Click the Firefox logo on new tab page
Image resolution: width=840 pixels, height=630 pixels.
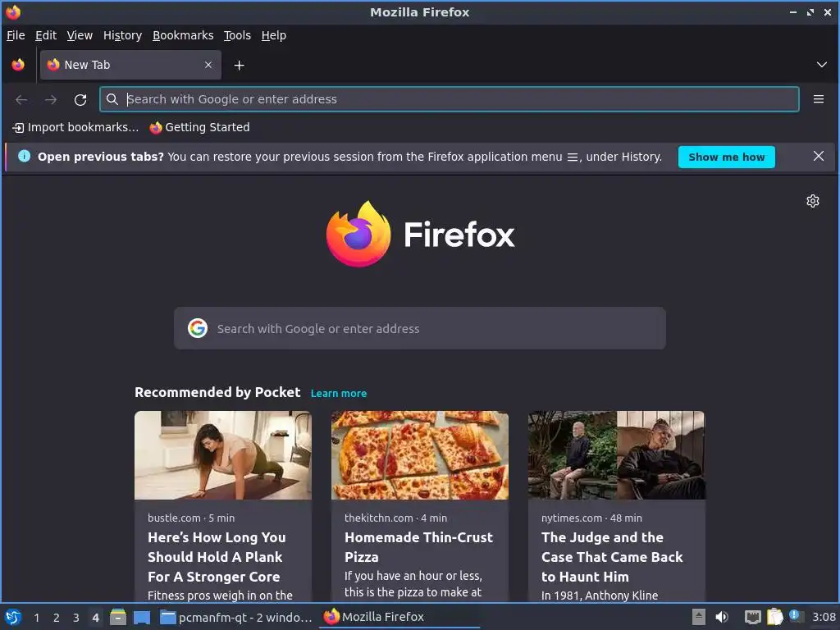[419, 234]
